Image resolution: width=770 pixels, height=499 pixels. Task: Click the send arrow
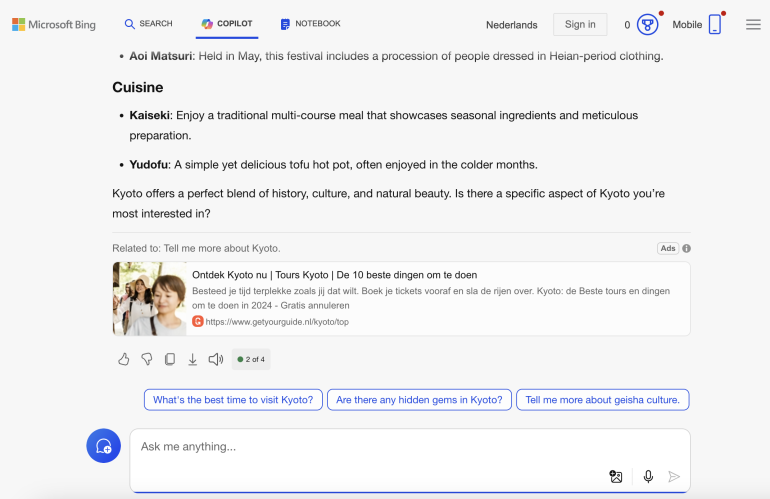point(674,476)
